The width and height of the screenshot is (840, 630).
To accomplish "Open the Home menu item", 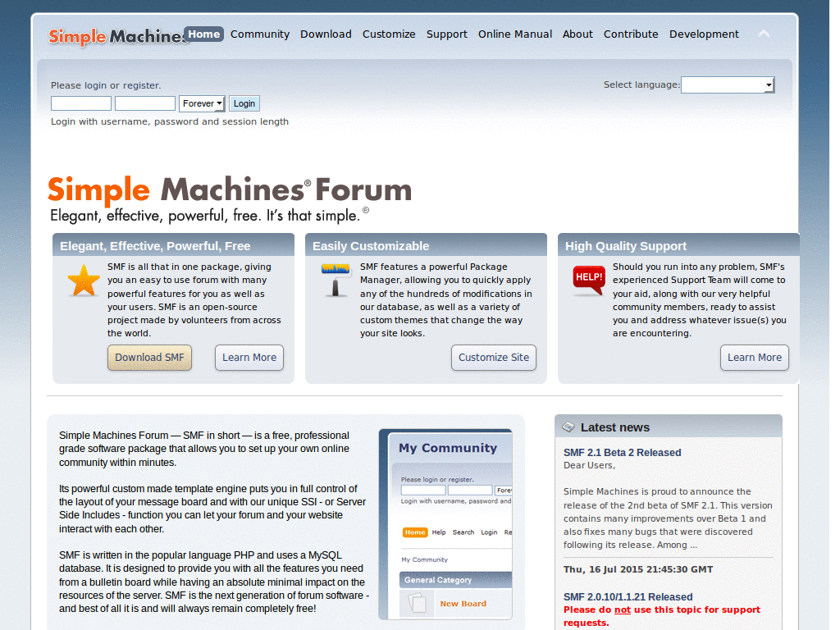I will [x=204, y=34].
